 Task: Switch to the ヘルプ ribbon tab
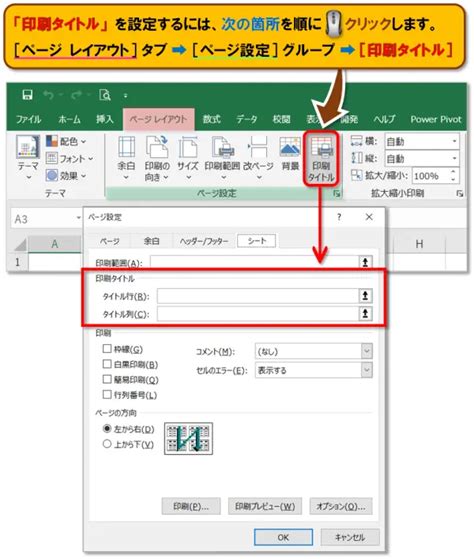click(384, 119)
